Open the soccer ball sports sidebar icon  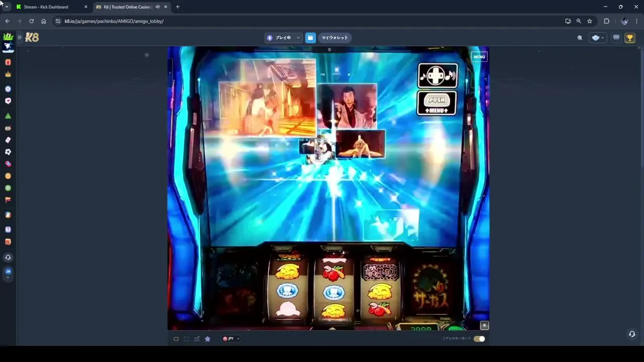[x=8, y=152]
